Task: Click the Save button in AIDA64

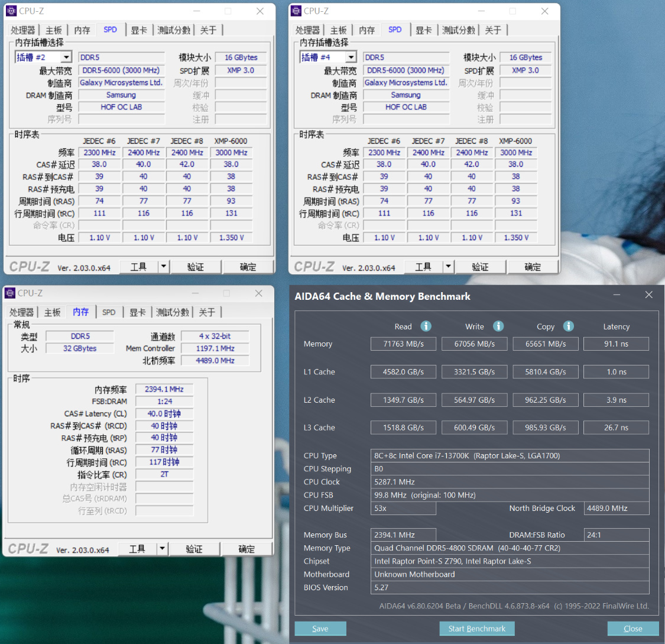Action: 320,628
